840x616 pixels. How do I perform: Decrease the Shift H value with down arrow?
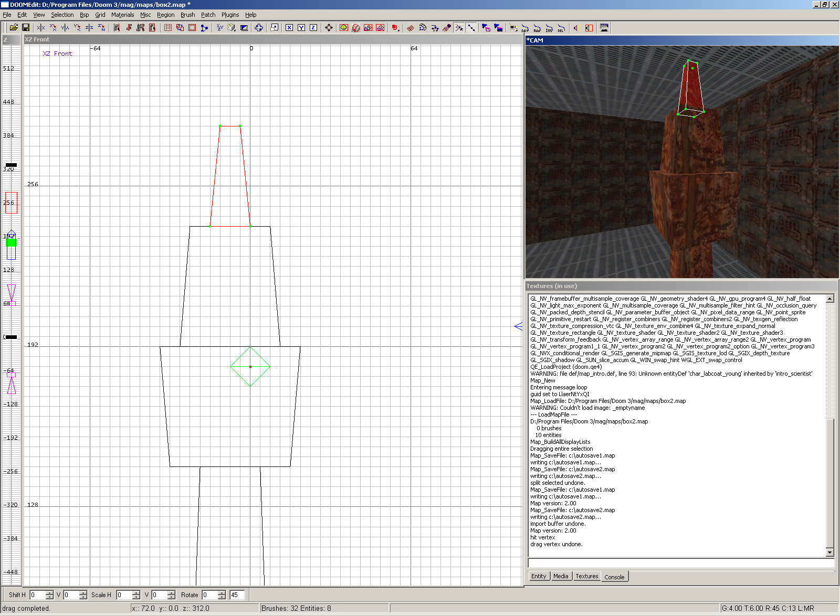(x=49, y=597)
